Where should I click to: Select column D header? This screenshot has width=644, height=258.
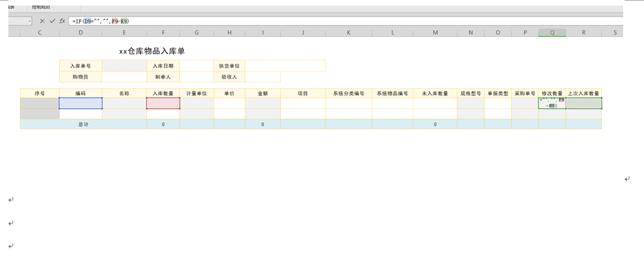(x=80, y=33)
